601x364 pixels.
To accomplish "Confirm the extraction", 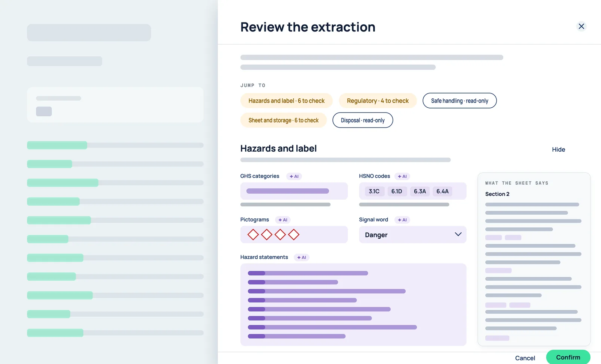I will point(568,357).
